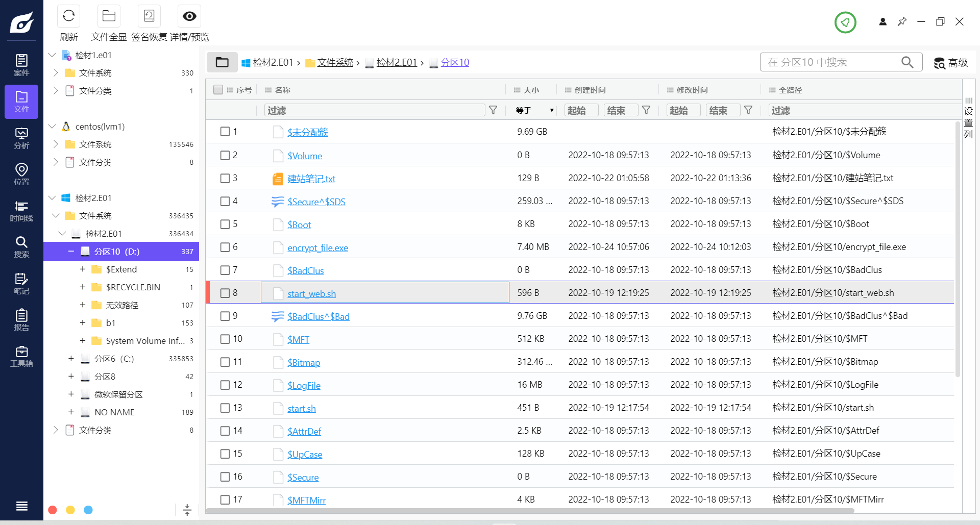
Task: Open the 报告 report sidebar section
Action: pyautogui.click(x=21, y=320)
